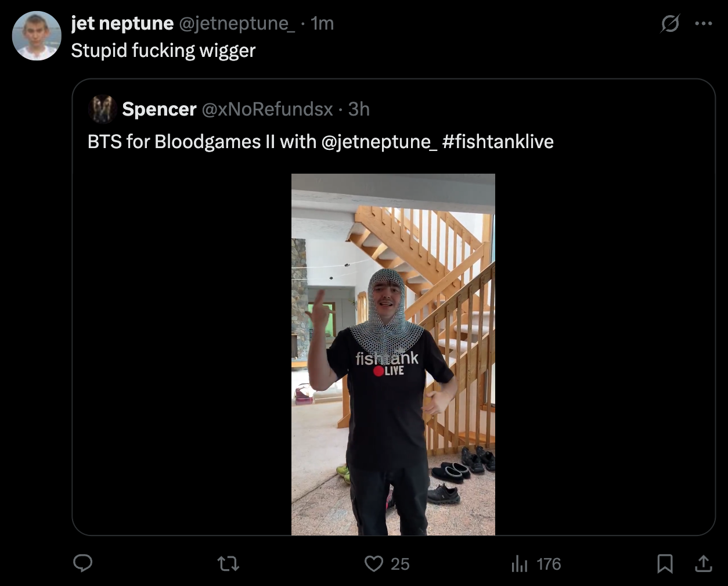
Task: Open the tweet's more options menu
Action: click(703, 24)
